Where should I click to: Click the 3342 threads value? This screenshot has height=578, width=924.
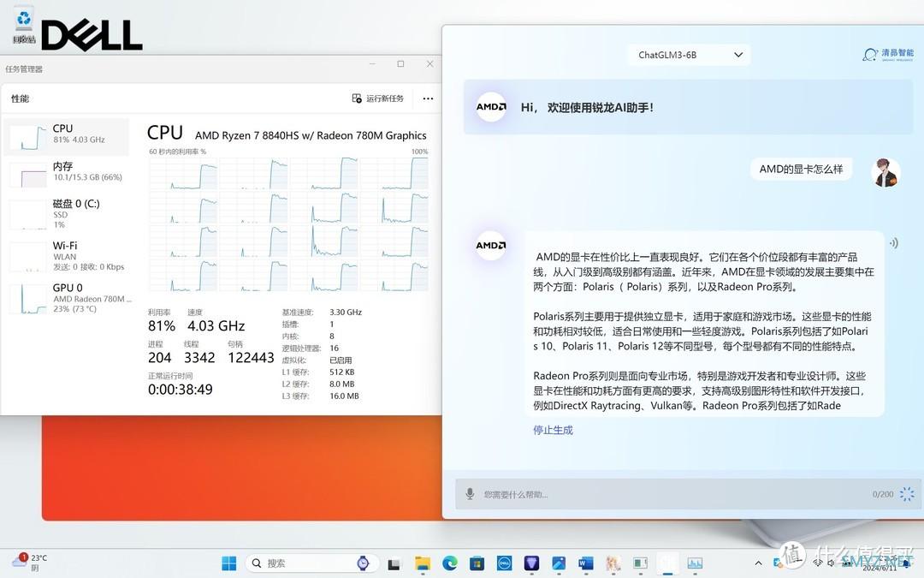tap(199, 357)
